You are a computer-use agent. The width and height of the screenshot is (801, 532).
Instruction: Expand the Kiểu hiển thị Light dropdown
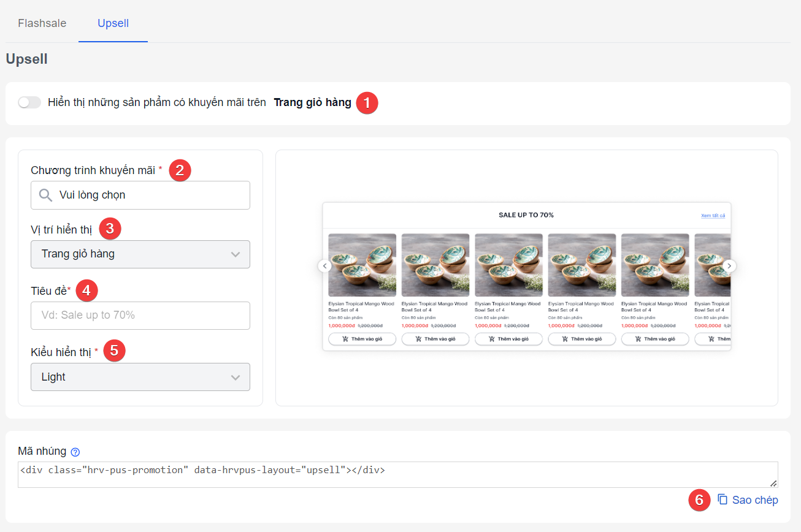tap(140, 377)
